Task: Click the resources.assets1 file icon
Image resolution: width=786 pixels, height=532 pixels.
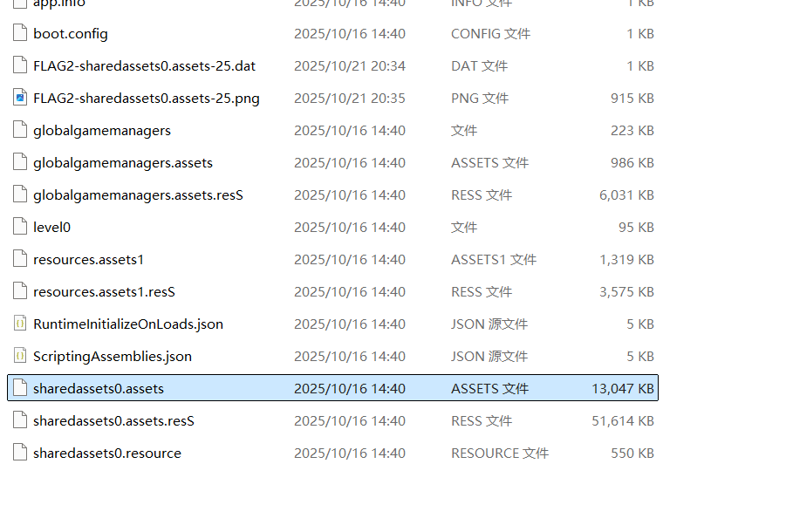Action: 20,259
